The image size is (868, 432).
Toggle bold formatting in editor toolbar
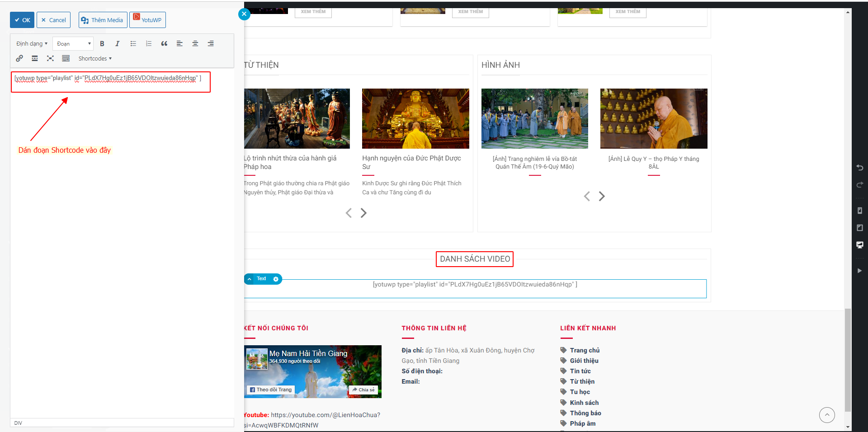(102, 44)
